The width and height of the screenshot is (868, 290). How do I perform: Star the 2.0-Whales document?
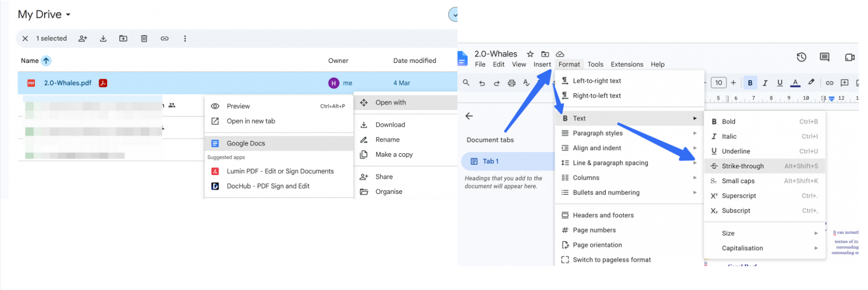pos(530,54)
